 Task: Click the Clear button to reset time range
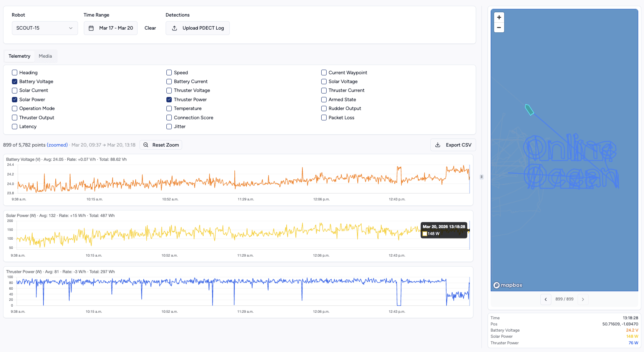click(150, 28)
